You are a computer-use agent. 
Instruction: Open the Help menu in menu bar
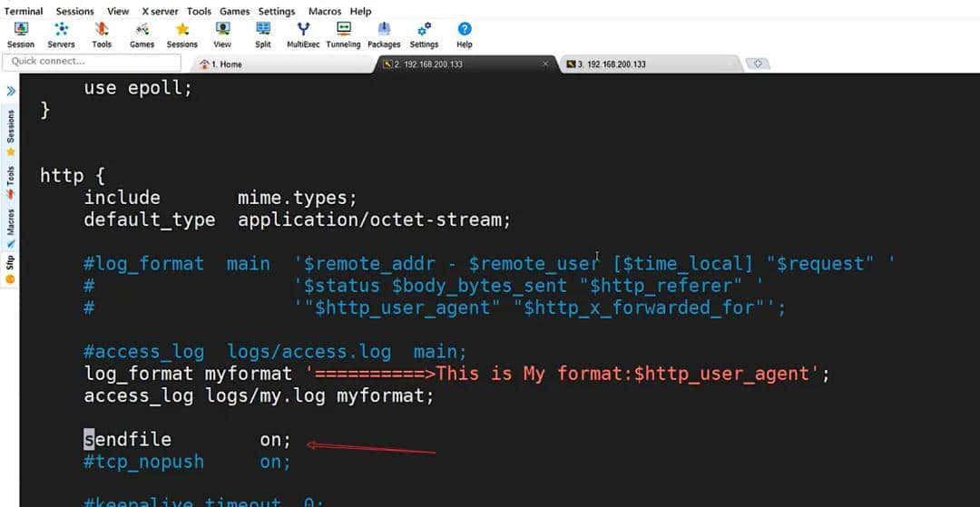[x=360, y=11]
